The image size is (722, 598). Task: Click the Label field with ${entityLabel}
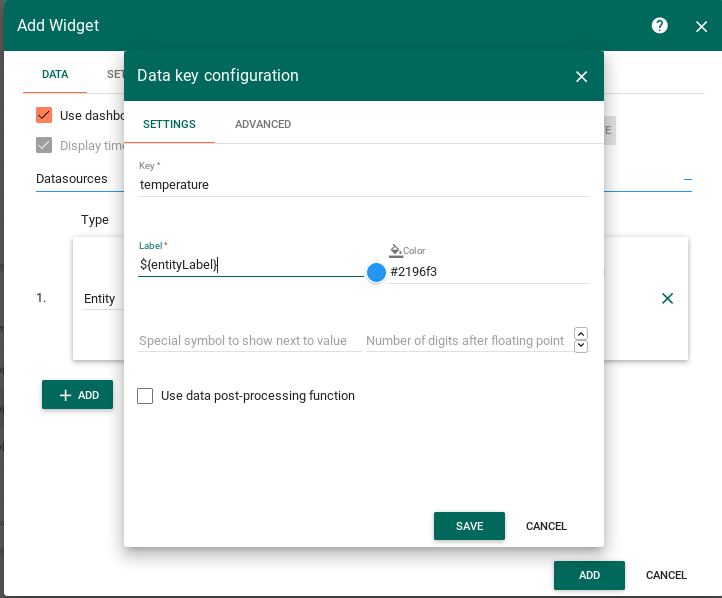point(251,265)
